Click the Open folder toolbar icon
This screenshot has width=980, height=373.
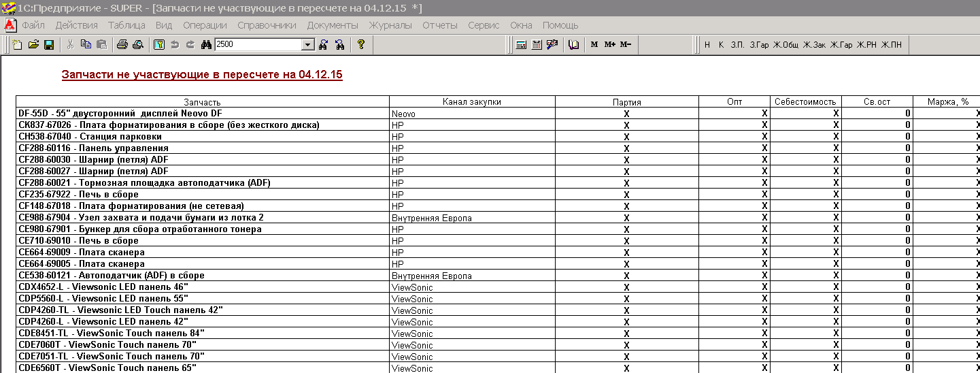[x=33, y=45]
